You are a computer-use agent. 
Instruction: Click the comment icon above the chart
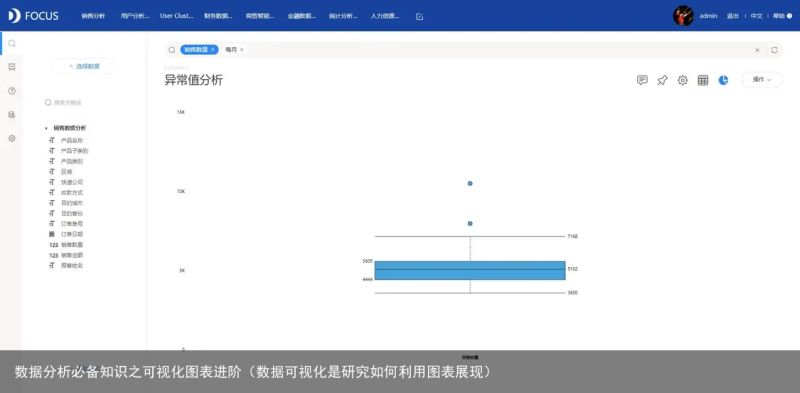coord(642,80)
